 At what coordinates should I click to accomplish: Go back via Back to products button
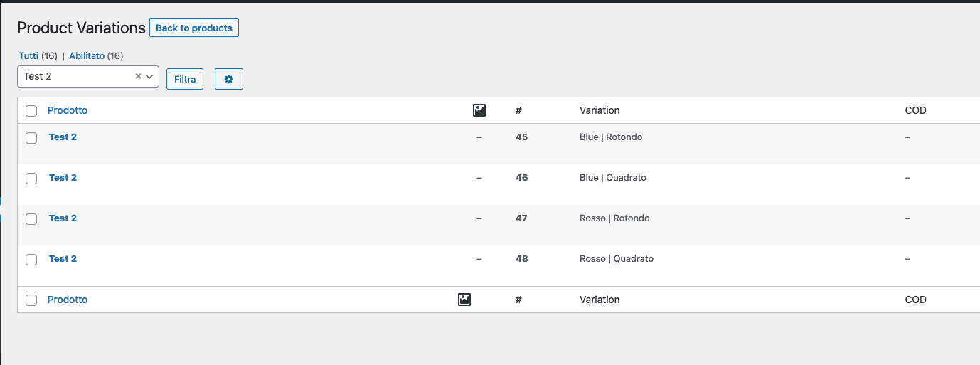(x=194, y=28)
